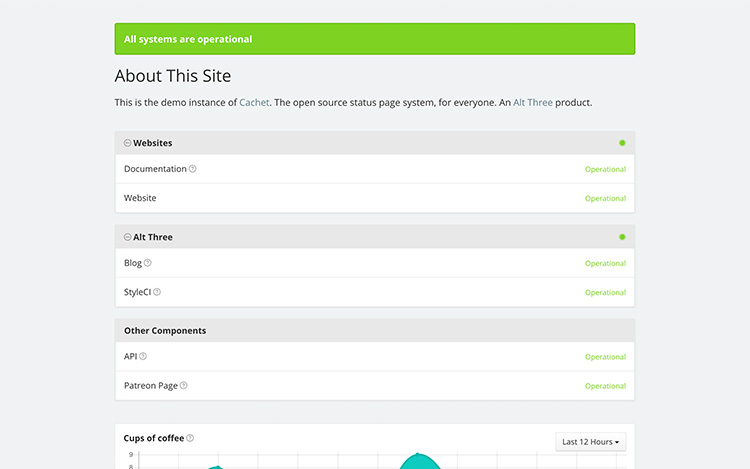Select the Website component row
The height and width of the screenshot is (469, 750).
click(140, 198)
